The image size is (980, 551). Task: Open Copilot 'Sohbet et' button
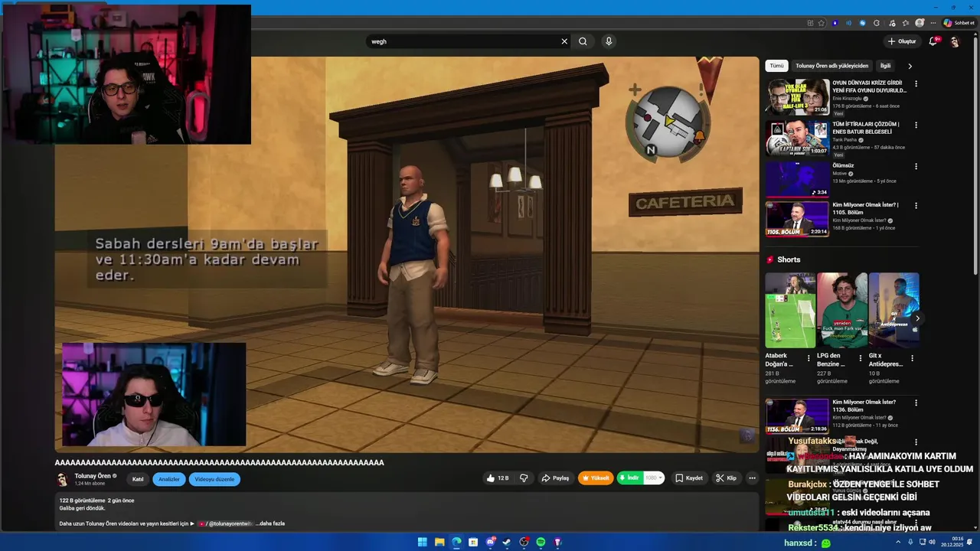pos(959,23)
